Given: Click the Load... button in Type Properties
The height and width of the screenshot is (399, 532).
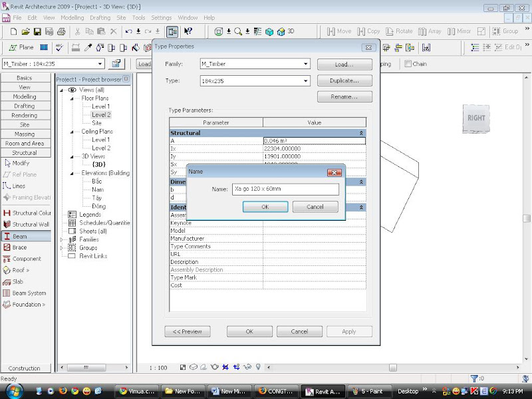Looking at the screenshot, I should click(344, 65).
